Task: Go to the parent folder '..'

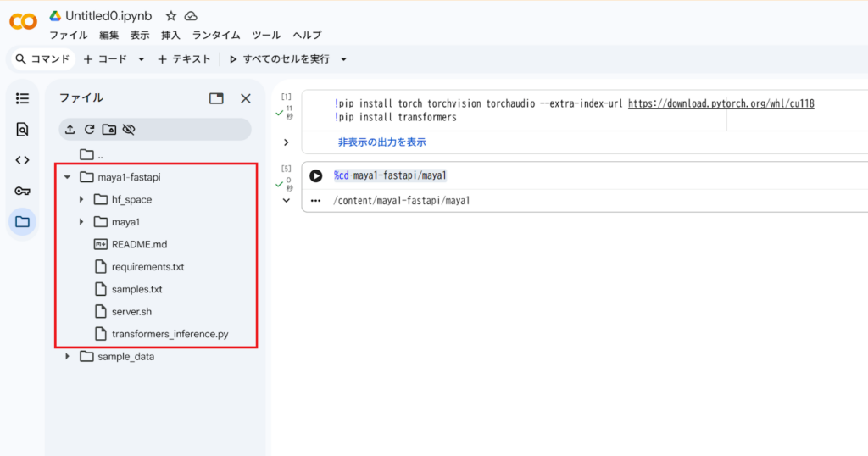Action: pos(100,155)
